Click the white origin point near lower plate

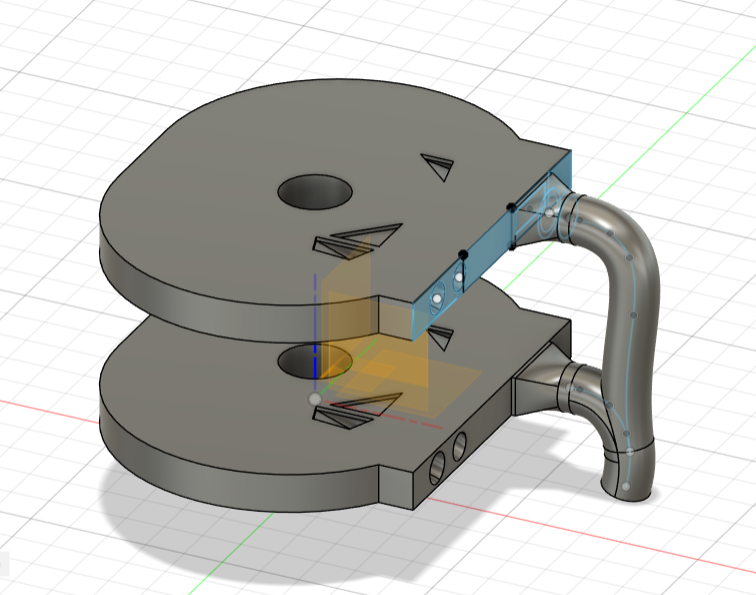tap(315, 399)
